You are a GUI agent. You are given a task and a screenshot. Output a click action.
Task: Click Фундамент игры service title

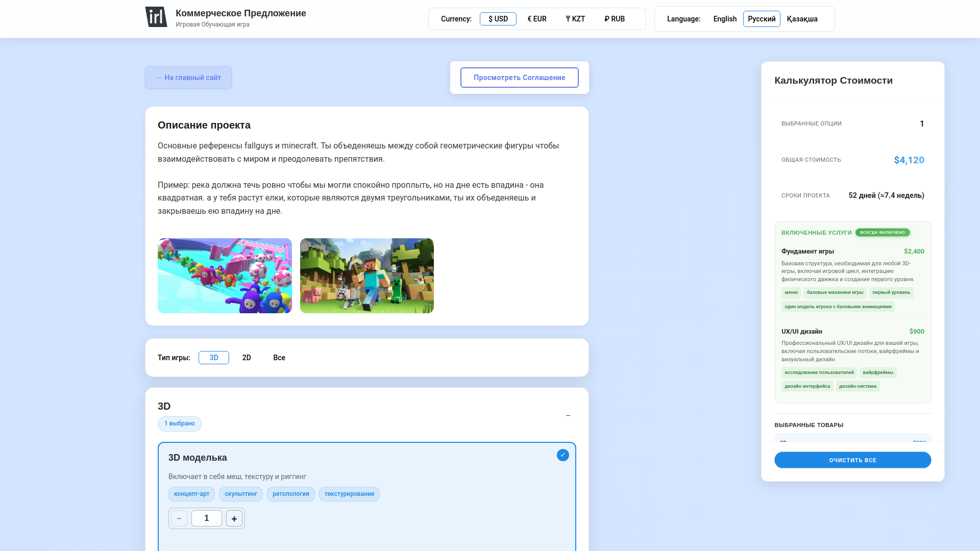[807, 252]
